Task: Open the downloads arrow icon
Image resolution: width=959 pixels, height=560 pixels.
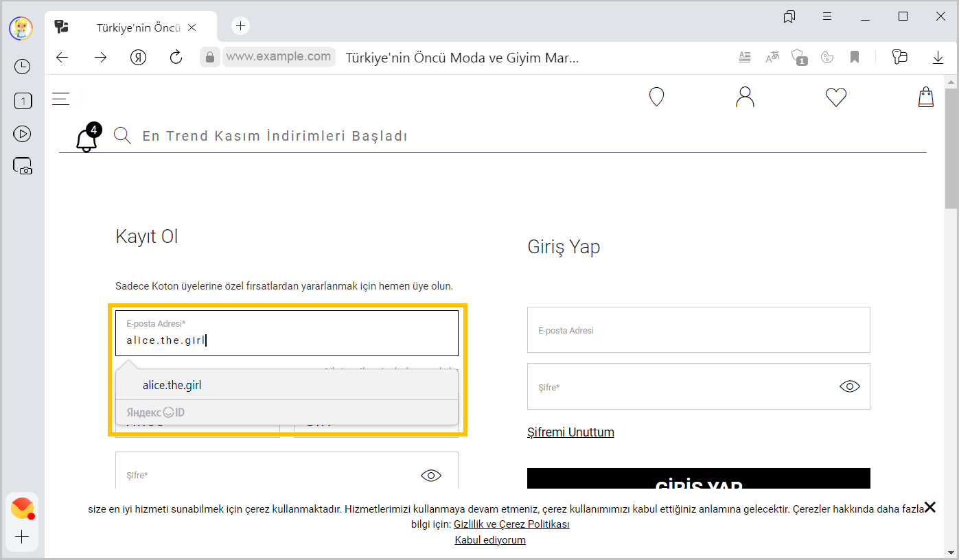Action: (x=938, y=58)
